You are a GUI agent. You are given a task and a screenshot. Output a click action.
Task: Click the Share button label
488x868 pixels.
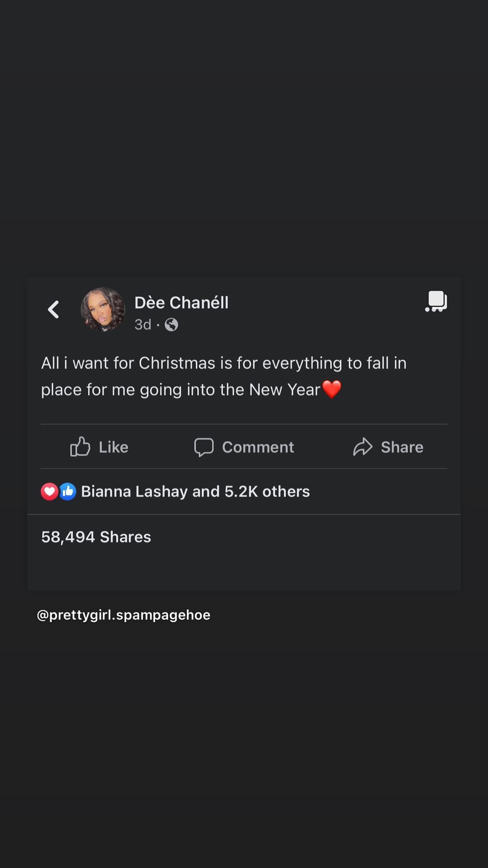click(402, 447)
